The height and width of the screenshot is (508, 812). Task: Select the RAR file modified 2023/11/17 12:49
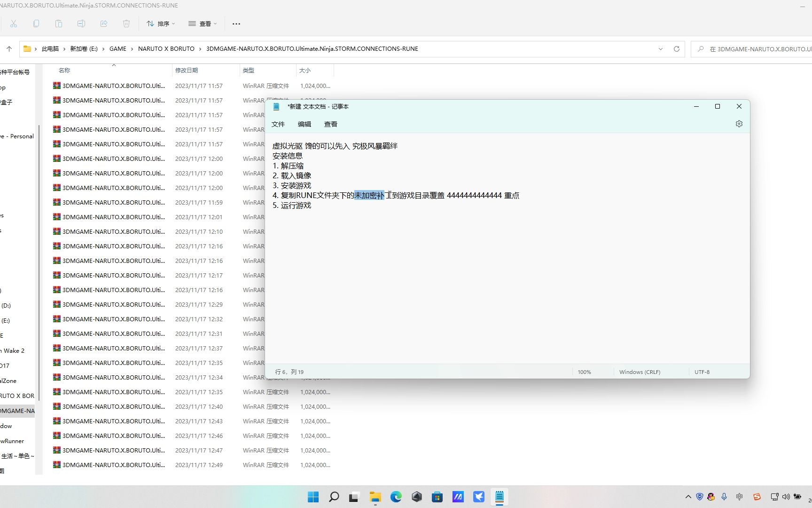click(x=192, y=465)
